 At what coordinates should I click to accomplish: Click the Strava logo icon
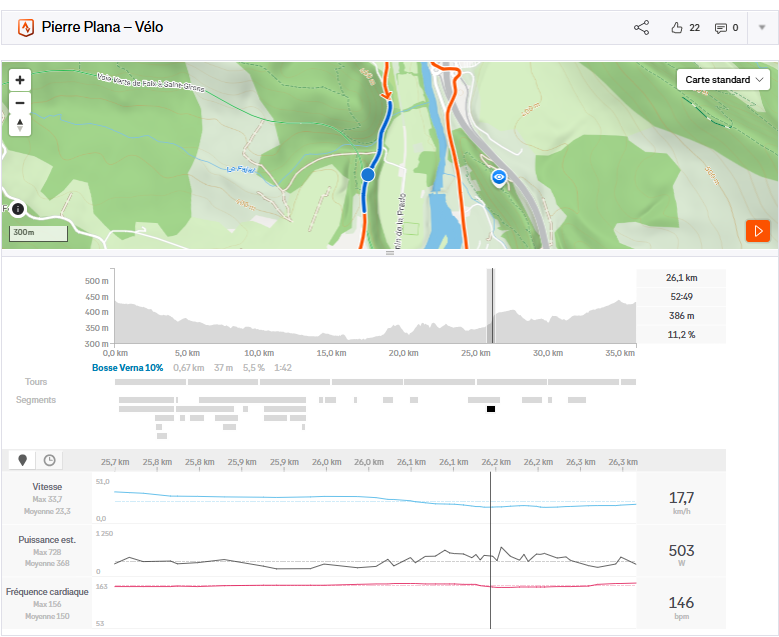pos(26,27)
